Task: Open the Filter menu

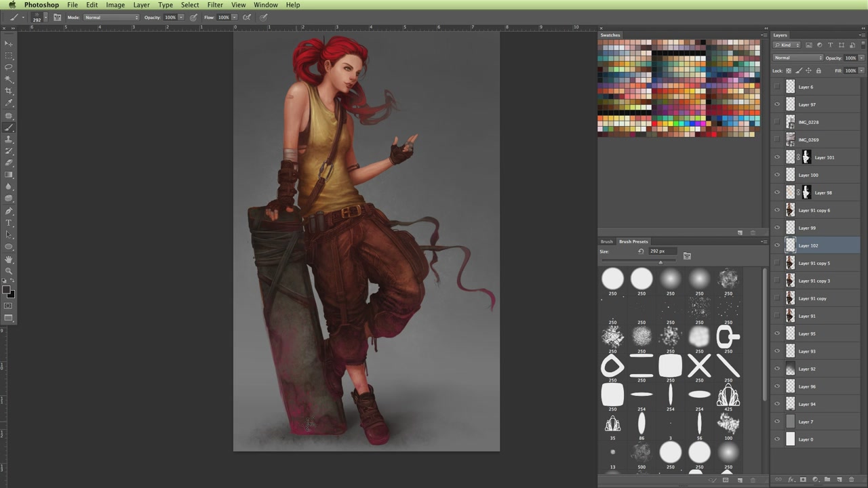Action: pos(215,5)
